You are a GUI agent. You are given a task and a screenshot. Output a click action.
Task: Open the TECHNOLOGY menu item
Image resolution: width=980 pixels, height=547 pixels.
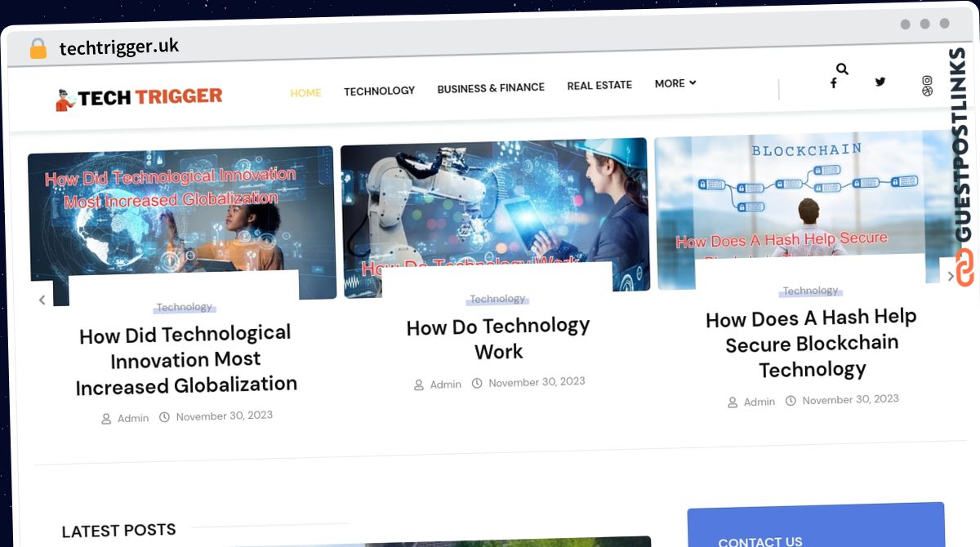point(379,91)
